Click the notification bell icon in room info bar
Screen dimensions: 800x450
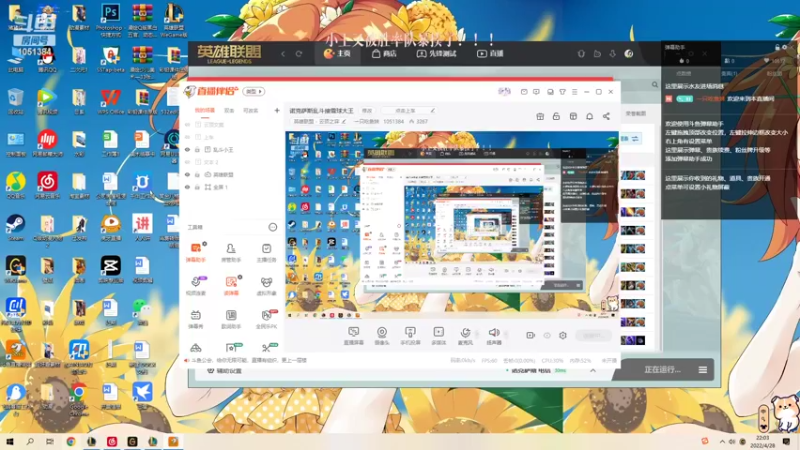589,116
